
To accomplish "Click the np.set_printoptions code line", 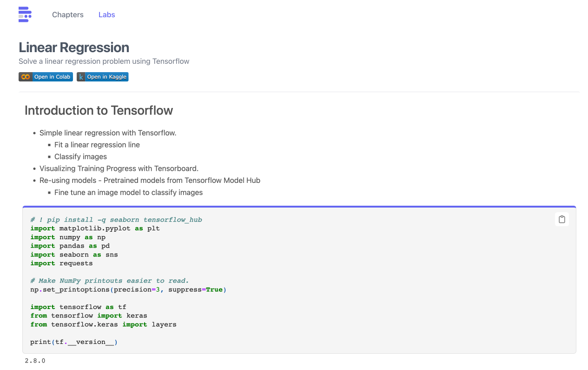I will tap(128, 289).
